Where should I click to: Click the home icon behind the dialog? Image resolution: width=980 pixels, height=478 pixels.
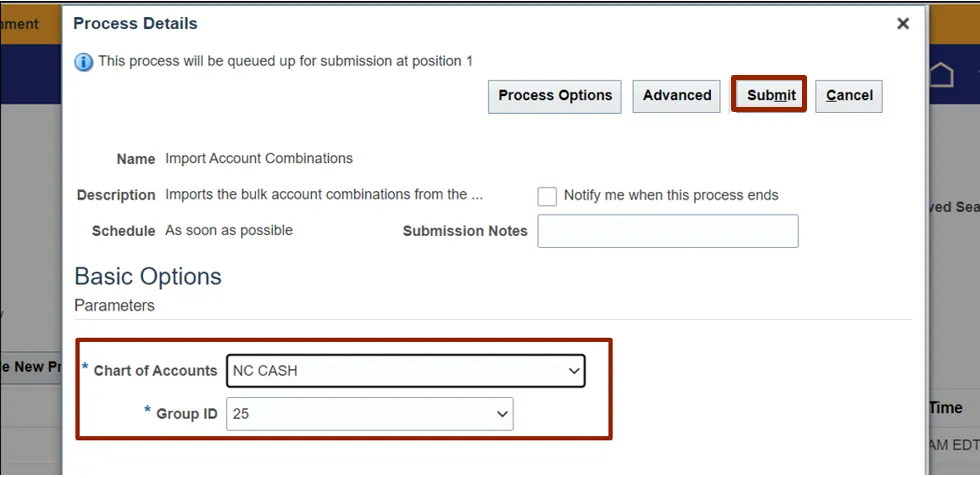[942, 75]
